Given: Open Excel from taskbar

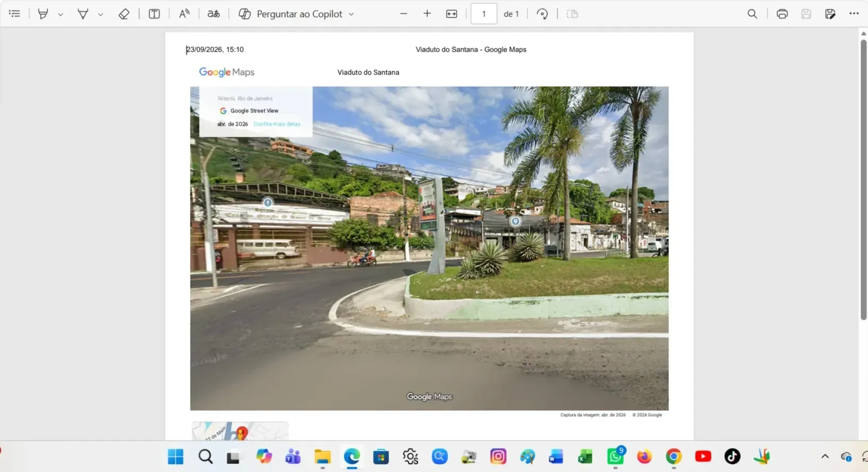Looking at the screenshot, I should click(585, 457).
